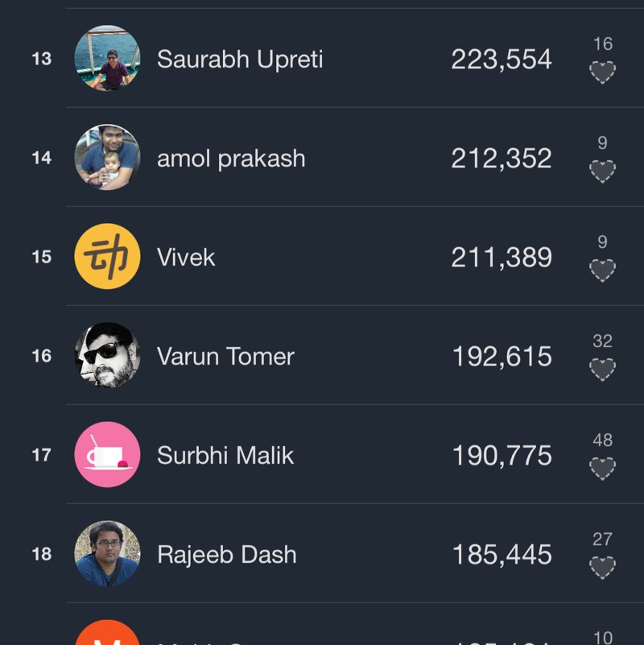This screenshot has width=644, height=645.
Task: Open Vivek's yellow avatar icon
Action: pos(107,257)
